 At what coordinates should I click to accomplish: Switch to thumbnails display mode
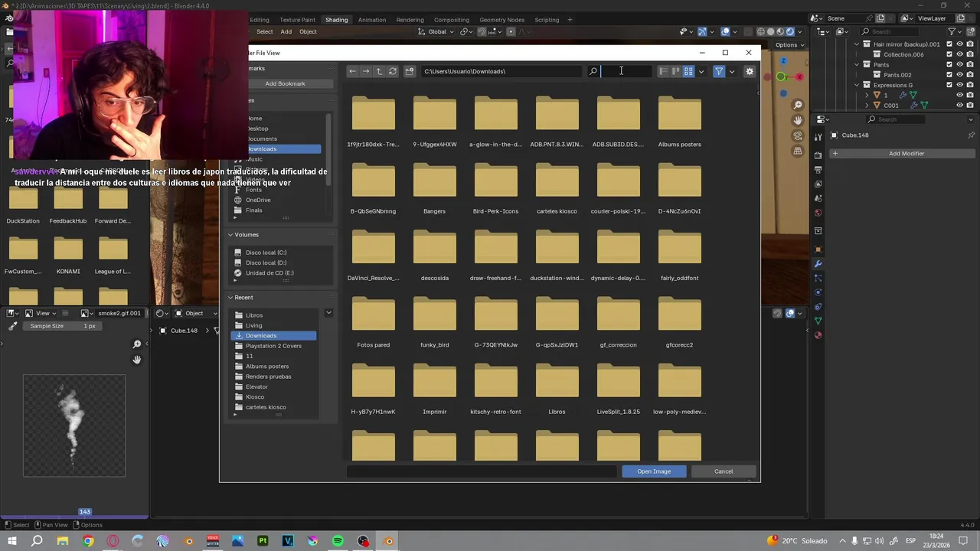tap(688, 71)
